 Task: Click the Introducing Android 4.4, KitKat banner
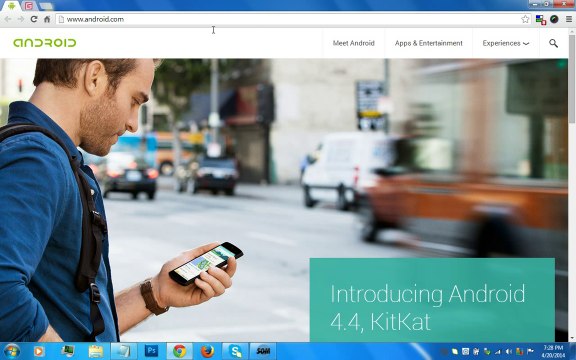[432, 300]
